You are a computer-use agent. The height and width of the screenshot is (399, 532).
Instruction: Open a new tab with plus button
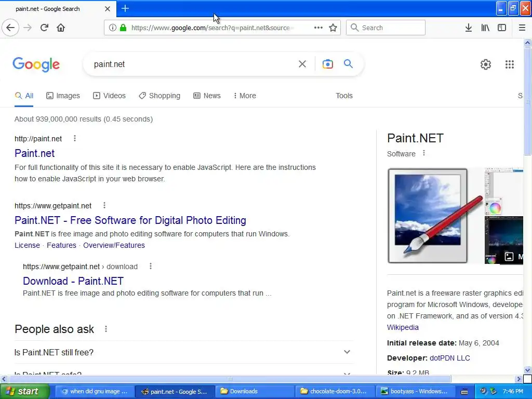(125, 8)
